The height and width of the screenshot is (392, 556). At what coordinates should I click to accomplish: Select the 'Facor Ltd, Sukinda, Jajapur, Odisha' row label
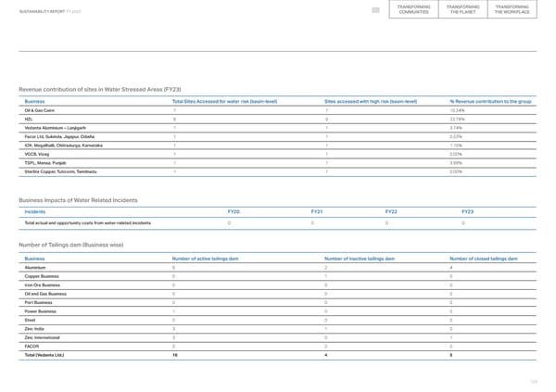click(x=59, y=136)
